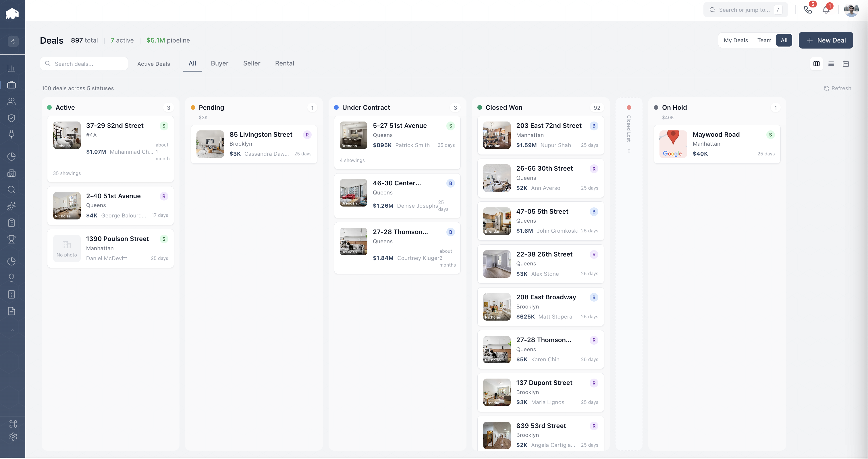Switch to the Rental tab
868x459 pixels.
[284, 63]
